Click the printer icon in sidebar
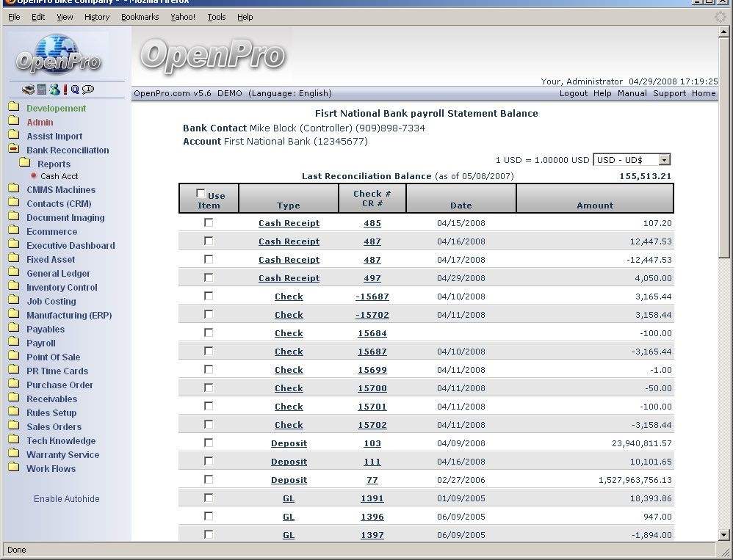This screenshot has height=560, width=733. [28, 90]
